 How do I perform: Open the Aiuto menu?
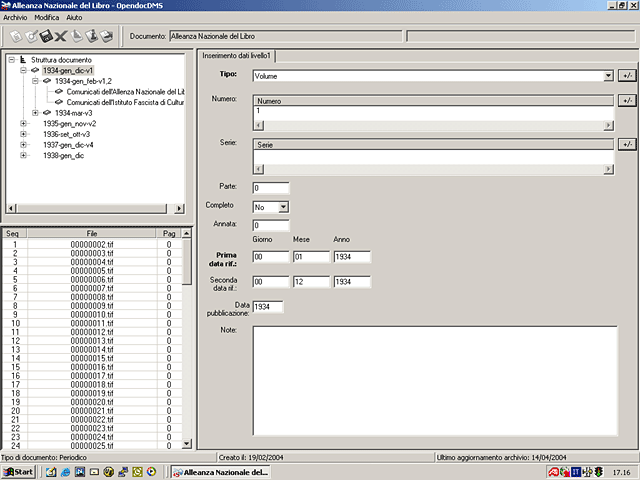tap(74, 18)
